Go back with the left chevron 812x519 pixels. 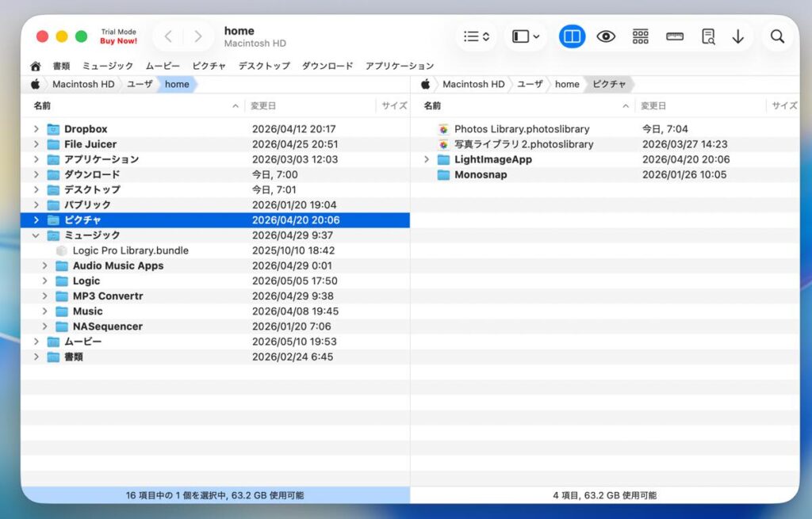tap(168, 36)
